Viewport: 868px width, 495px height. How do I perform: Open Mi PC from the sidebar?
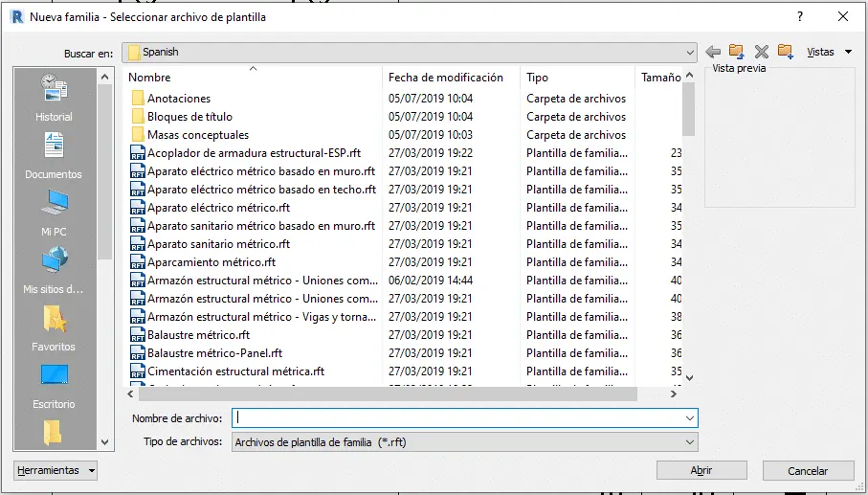tap(54, 214)
